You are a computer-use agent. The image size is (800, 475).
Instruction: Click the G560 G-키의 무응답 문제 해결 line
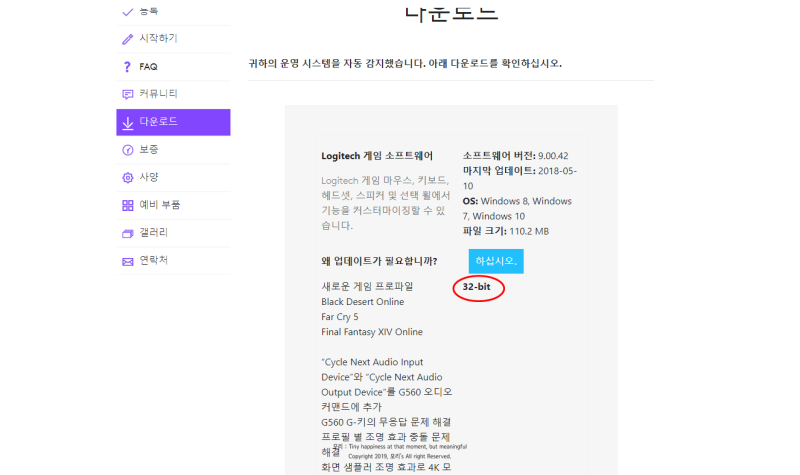(x=386, y=422)
